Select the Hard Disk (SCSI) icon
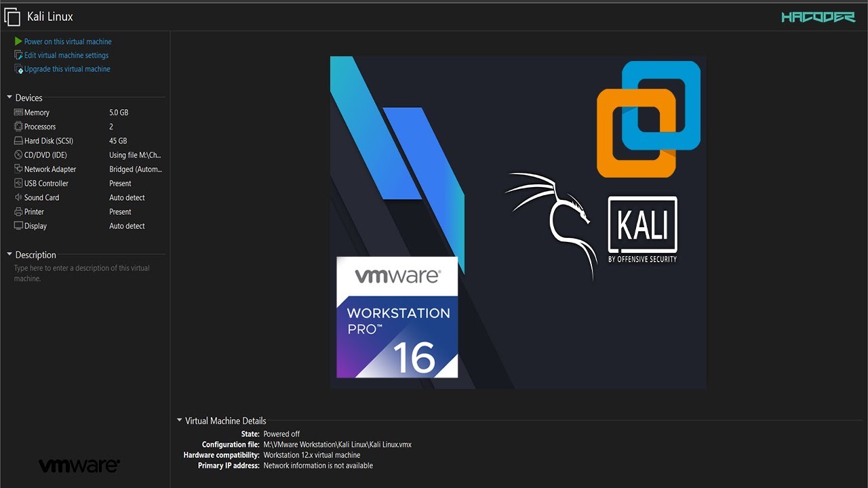This screenshot has width=868, height=488. click(x=18, y=141)
